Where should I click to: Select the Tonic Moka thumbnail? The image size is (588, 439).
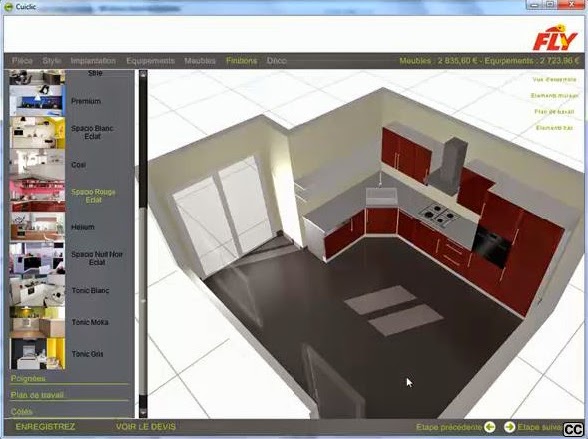click(x=37, y=322)
